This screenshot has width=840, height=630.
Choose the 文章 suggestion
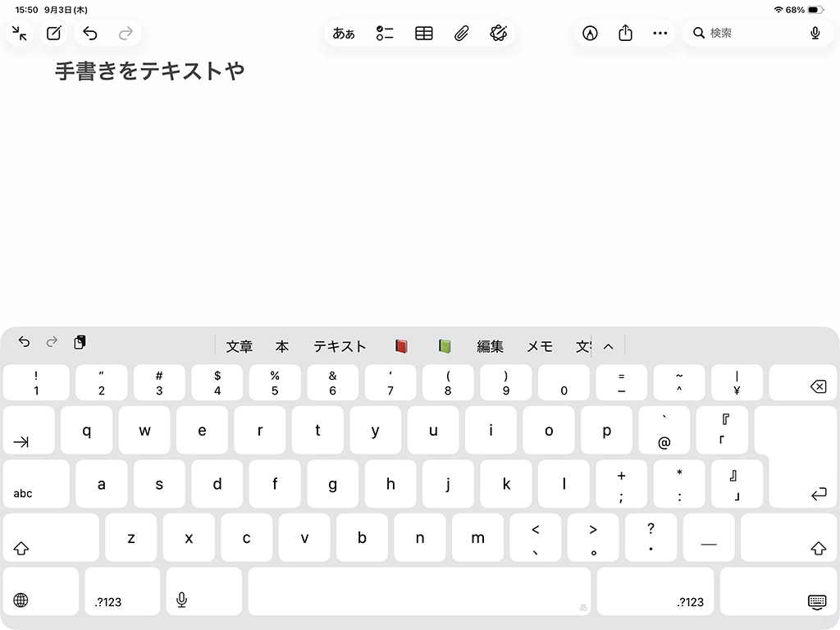[x=239, y=347]
